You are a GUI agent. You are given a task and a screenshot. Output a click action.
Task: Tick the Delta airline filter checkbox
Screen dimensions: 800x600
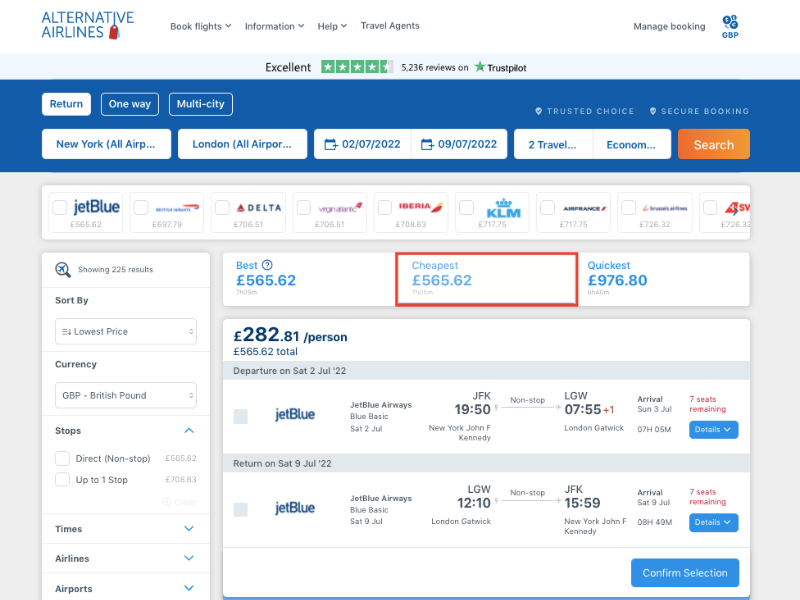[222, 208]
